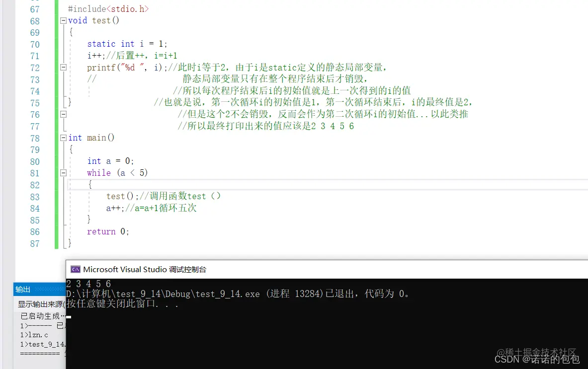588x369 pixels.
Task: Click the a++; statement on line 84
Action: tap(115, 208)
